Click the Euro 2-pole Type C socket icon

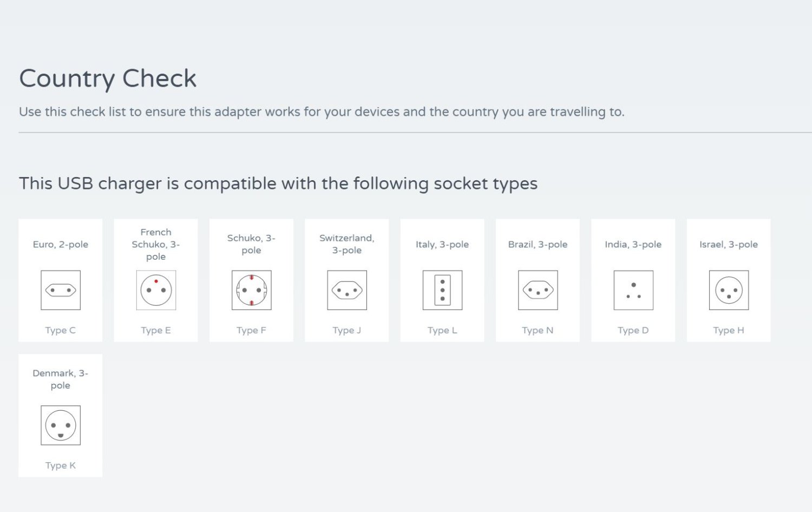(x=61, y=290)
